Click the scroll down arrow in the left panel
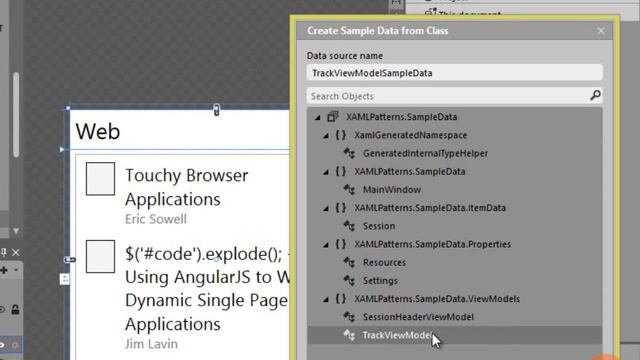 16,231
